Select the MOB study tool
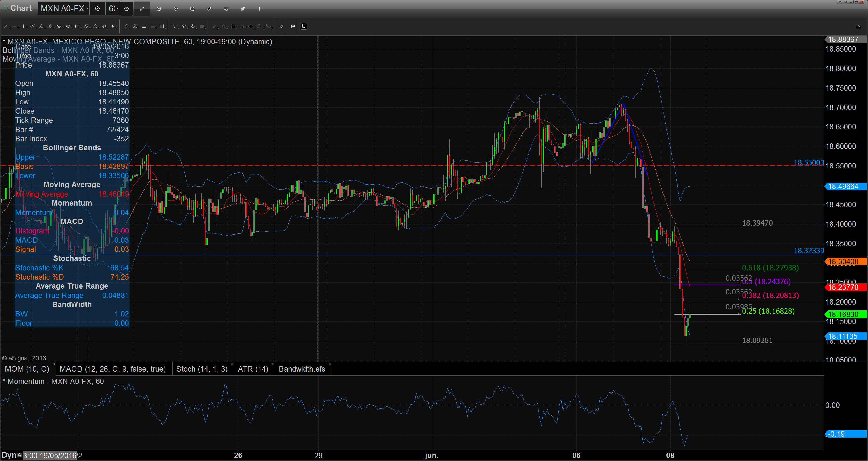Viewport: 868px width, 461px height. 242,26
